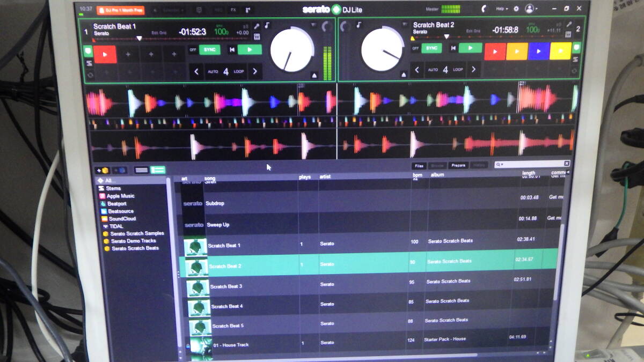Open the FX panel
The width and height of the screenshot is (644, 362).
click(233, 10)
